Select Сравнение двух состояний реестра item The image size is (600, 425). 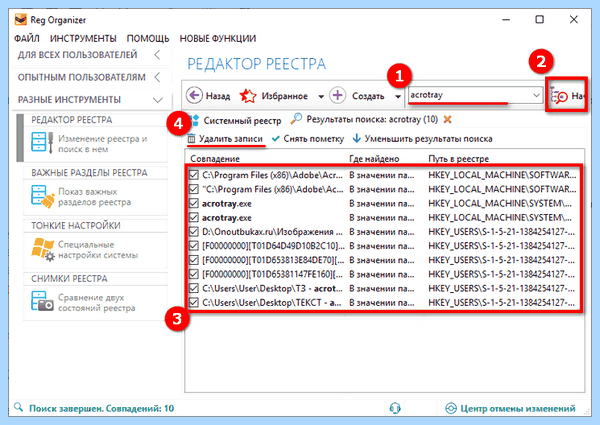(97, 303)
